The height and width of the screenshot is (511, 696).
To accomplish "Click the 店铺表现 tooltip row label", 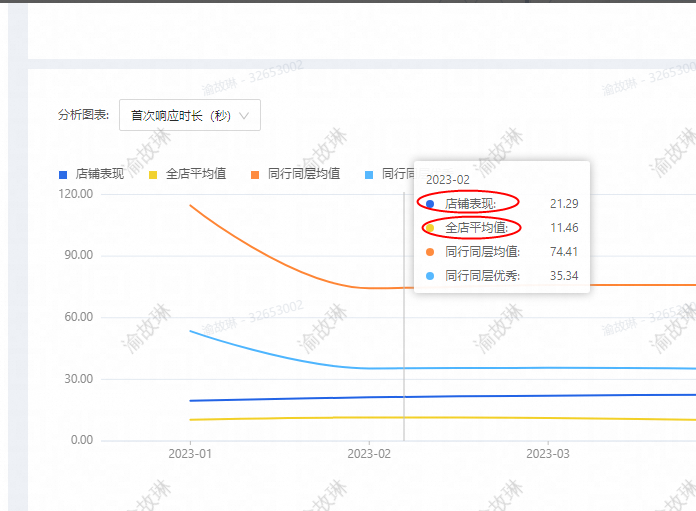I will (x=471, y=204).
